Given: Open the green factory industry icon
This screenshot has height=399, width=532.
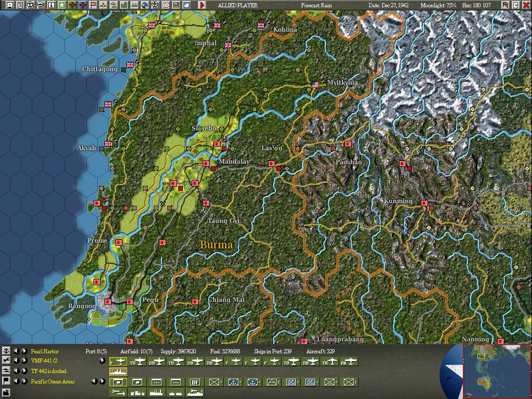Looking at the screenshot, I should (x=124, y=5).
